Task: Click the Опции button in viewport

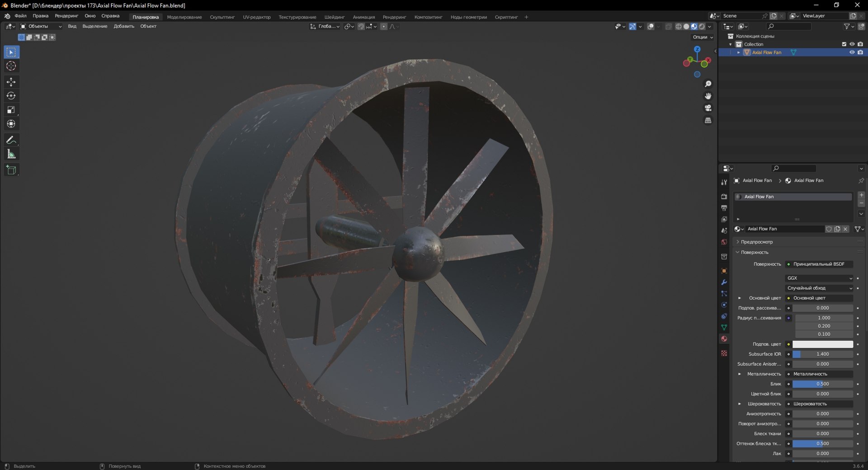Action: coord(703,37)
